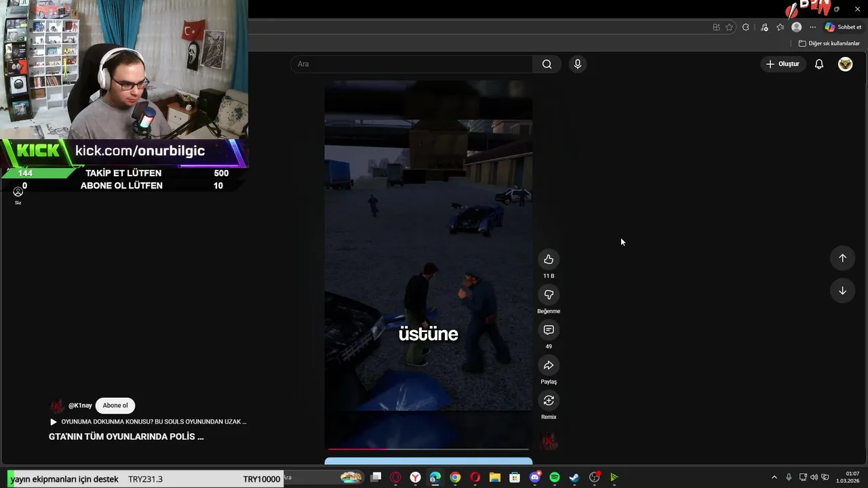Pause the playing Short video
This screenshot has height=488, width=868.
tap(428, 264)
